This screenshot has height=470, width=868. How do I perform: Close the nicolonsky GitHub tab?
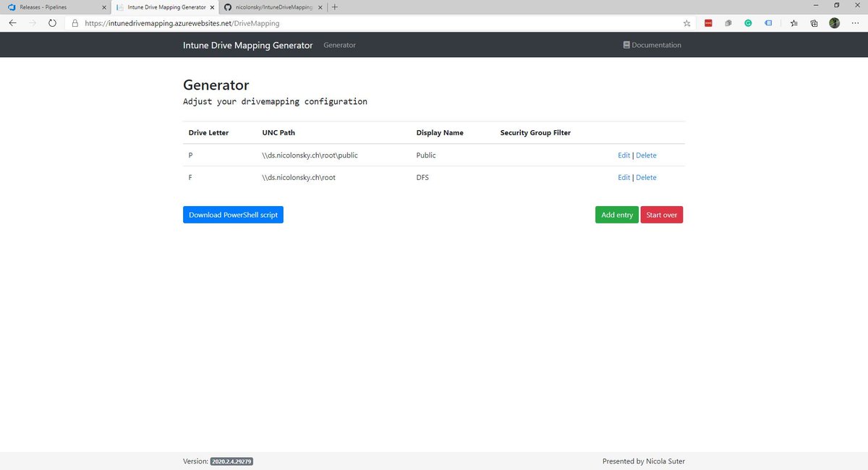click(320, 7)
